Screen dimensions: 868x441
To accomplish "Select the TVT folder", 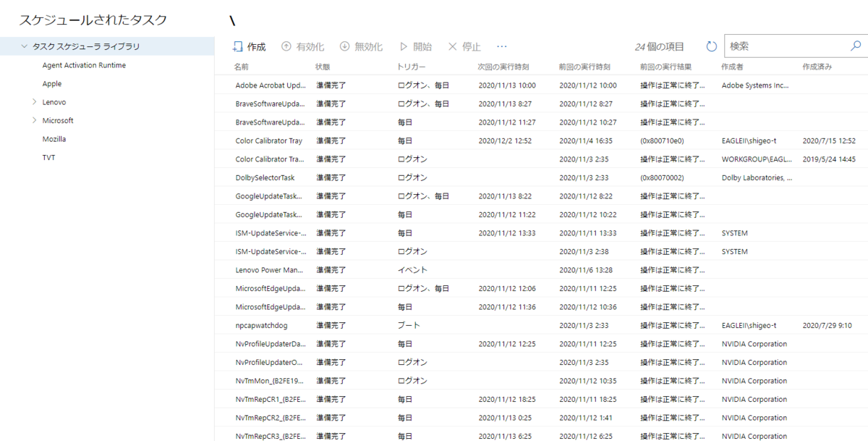I will (48, 156).
